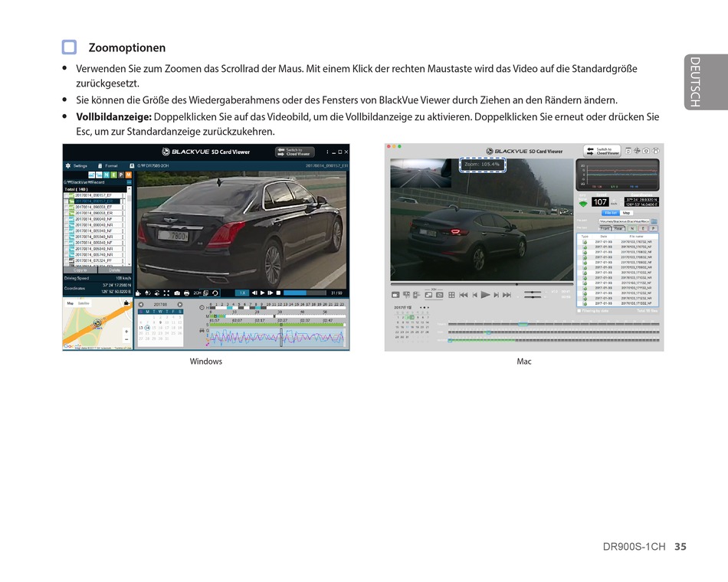728x582 pixels.
Task: Select the Map tab on Windows map panel
Action: 70,303
